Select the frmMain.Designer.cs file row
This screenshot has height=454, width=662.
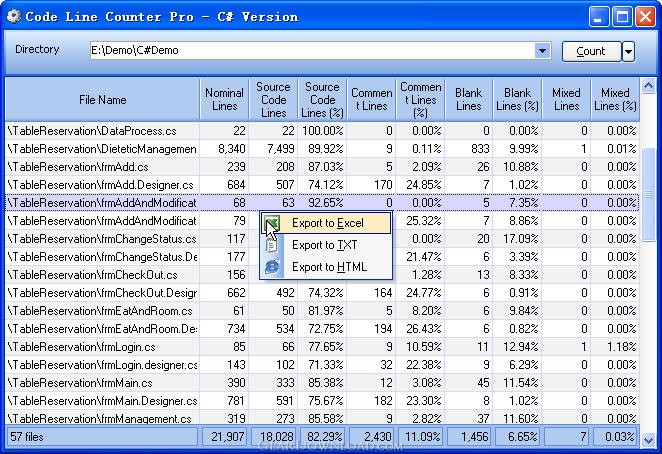click(x=322, y=401)
